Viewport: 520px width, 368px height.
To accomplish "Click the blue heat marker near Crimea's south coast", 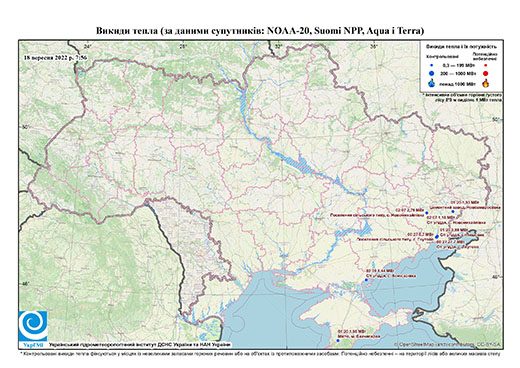I will coord(338,341).
